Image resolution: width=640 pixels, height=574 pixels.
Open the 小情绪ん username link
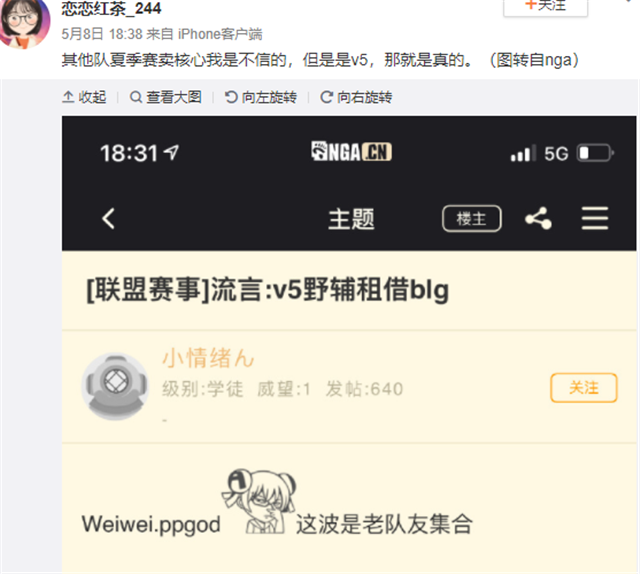pos(208,358)
